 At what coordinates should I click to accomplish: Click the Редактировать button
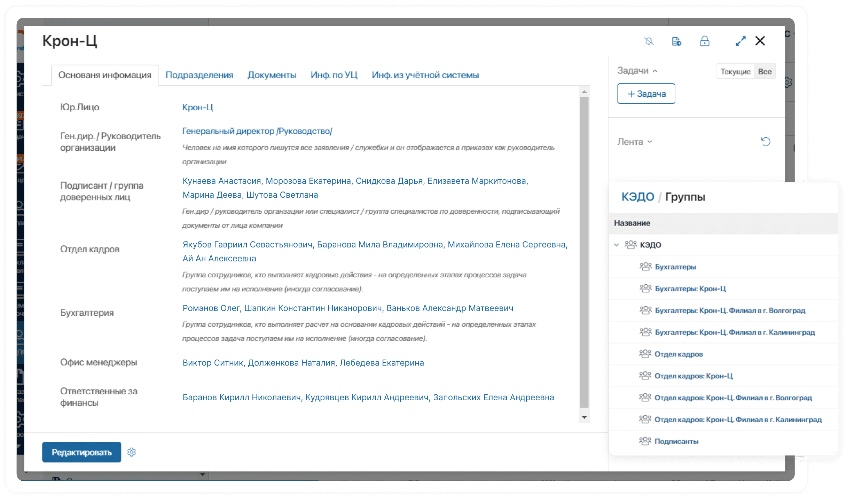coord(81,452)
